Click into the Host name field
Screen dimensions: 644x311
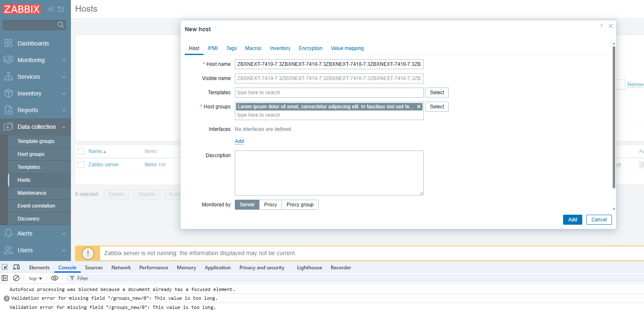click(329, 64)
